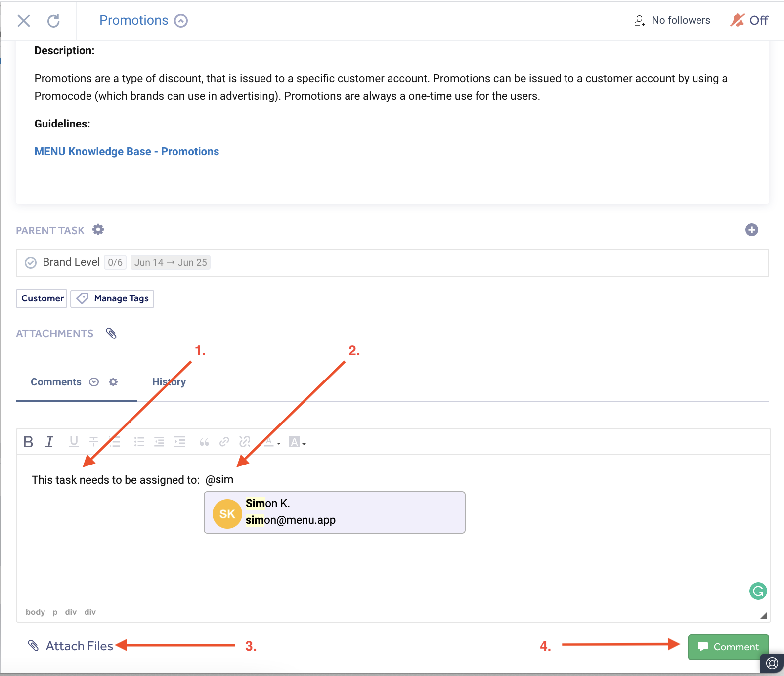Open MENU Knowledge Base - Promotions link
Viewport: 784px width, 676px height.
pyautogui.click(x=127, y=151)
